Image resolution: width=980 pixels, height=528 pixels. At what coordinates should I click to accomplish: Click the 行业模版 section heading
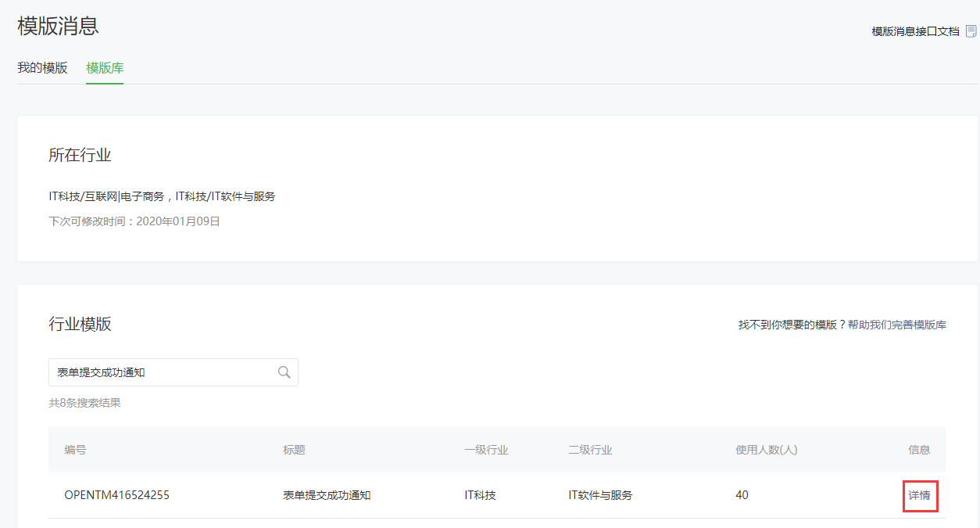80,324
